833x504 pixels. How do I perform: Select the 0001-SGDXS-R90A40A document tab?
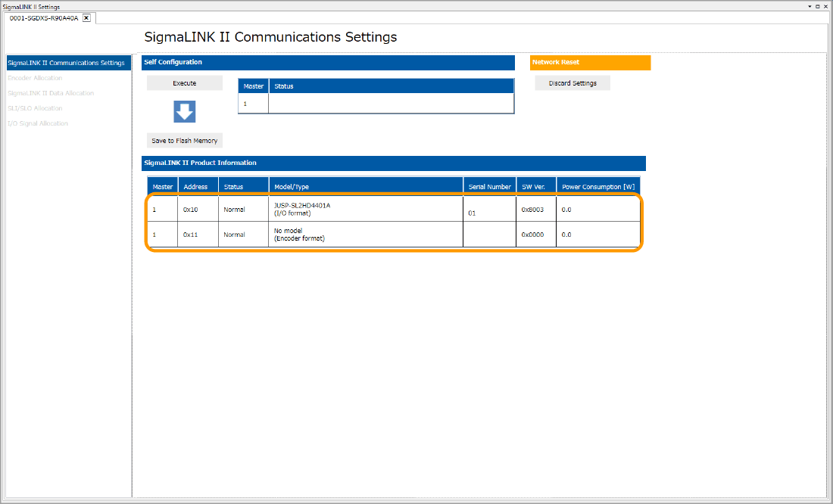point(44,18)
